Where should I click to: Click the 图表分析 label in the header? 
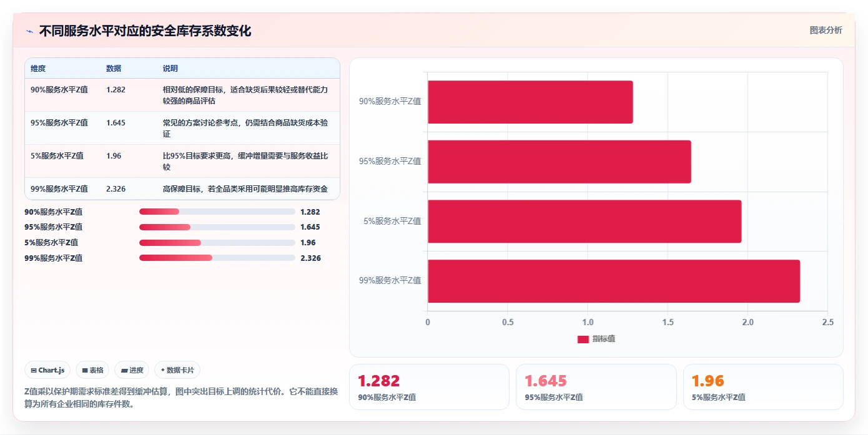point(826,30)
